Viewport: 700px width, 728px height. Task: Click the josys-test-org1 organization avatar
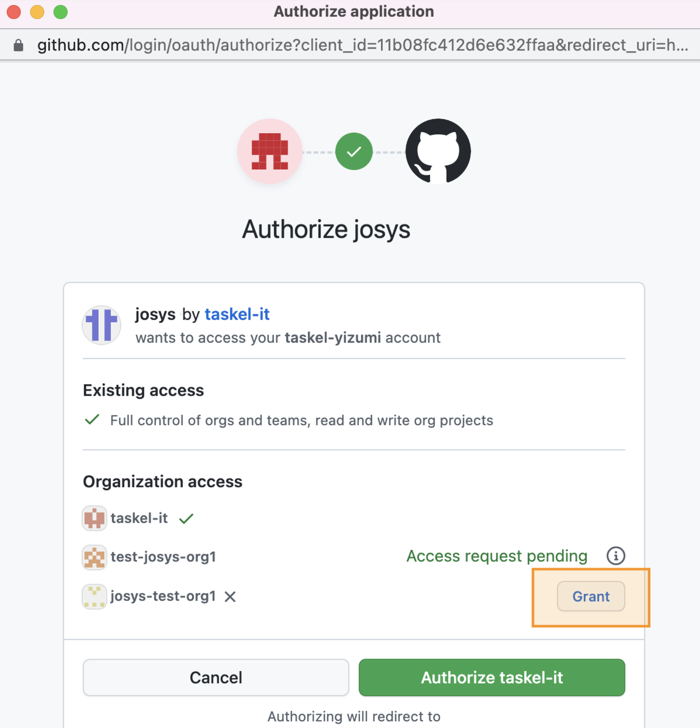coord(94,596)
